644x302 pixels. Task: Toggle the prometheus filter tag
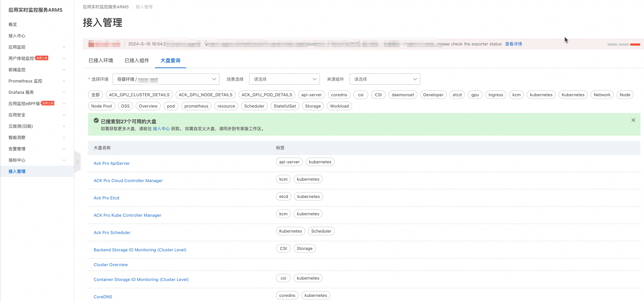(x=196, y=106)
